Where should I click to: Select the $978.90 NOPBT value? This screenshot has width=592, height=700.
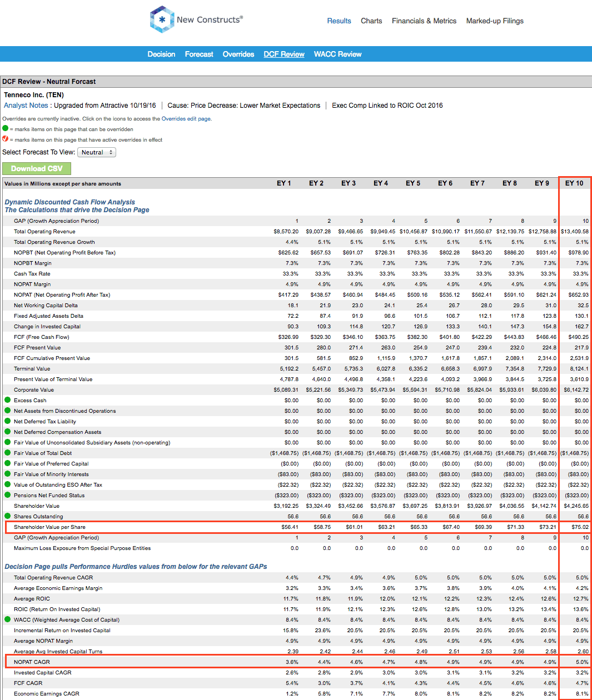[579, 253]
